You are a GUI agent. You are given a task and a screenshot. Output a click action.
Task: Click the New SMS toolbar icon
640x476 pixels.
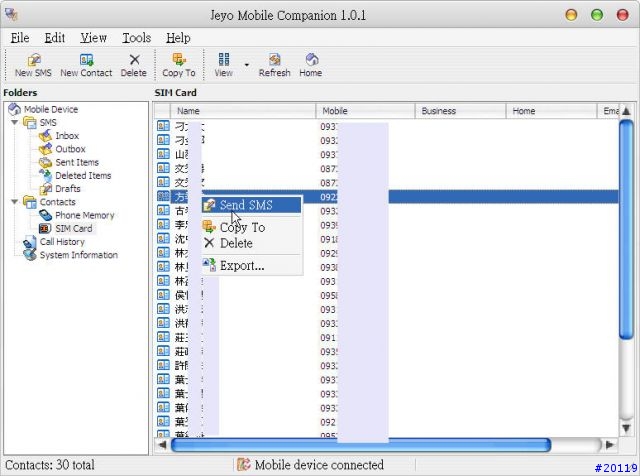click(x=33, y=60)
